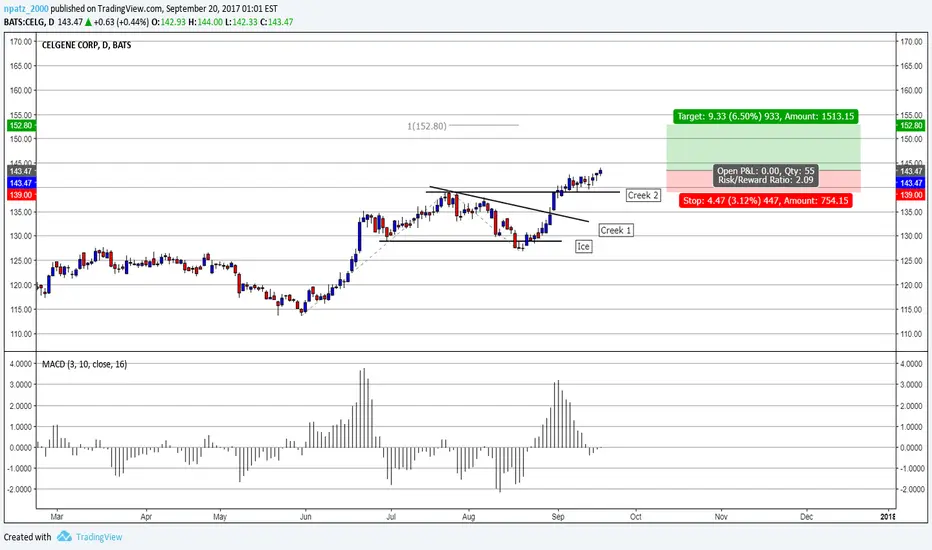The image size is (932, 550).
Task: Select the descending Creek 1 trendline
Action: click(x=509, y=204)
